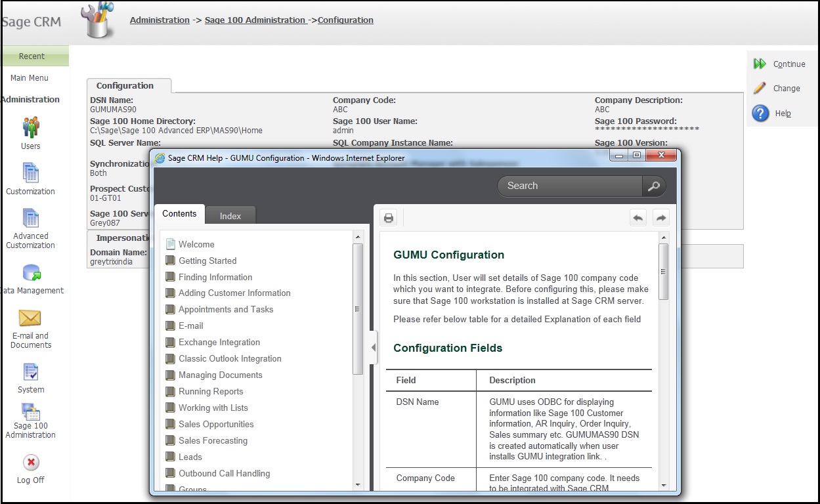
Task: Click the Continue button
Action: (788, 64)
